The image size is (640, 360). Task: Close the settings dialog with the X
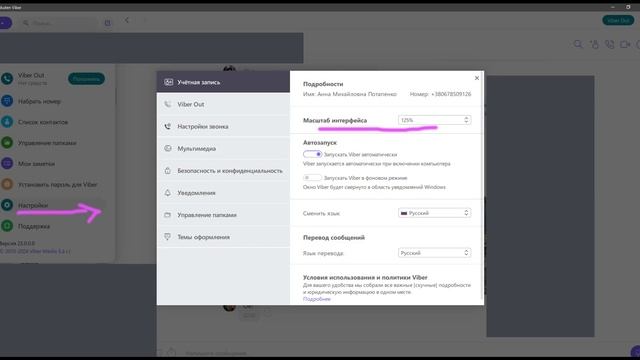[x=477, y=78]
